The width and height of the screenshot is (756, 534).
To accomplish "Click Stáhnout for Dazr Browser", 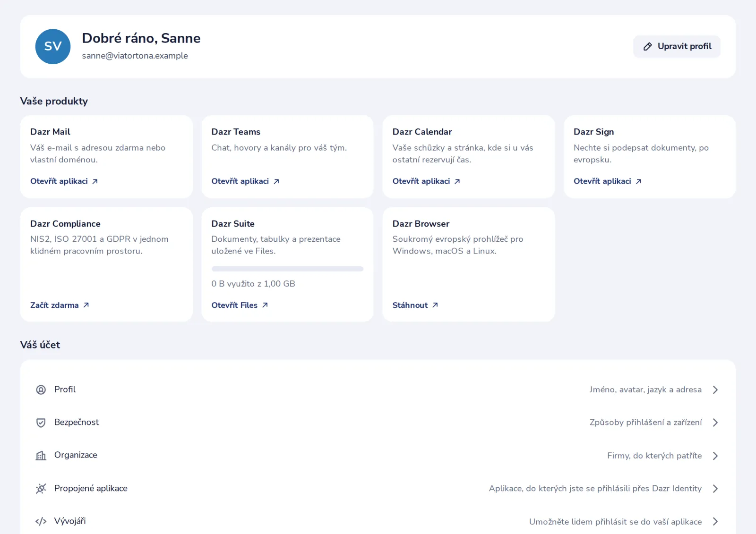I will click(415, 305).
